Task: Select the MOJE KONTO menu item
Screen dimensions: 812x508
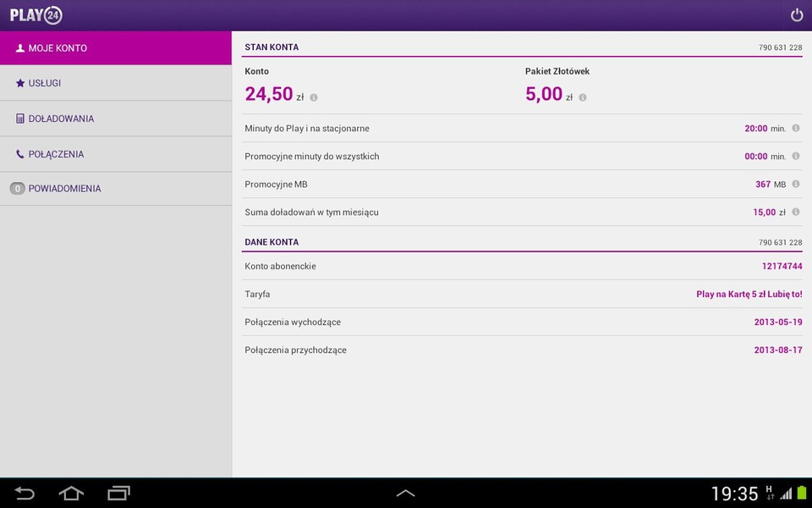Action: pos(116,47)
